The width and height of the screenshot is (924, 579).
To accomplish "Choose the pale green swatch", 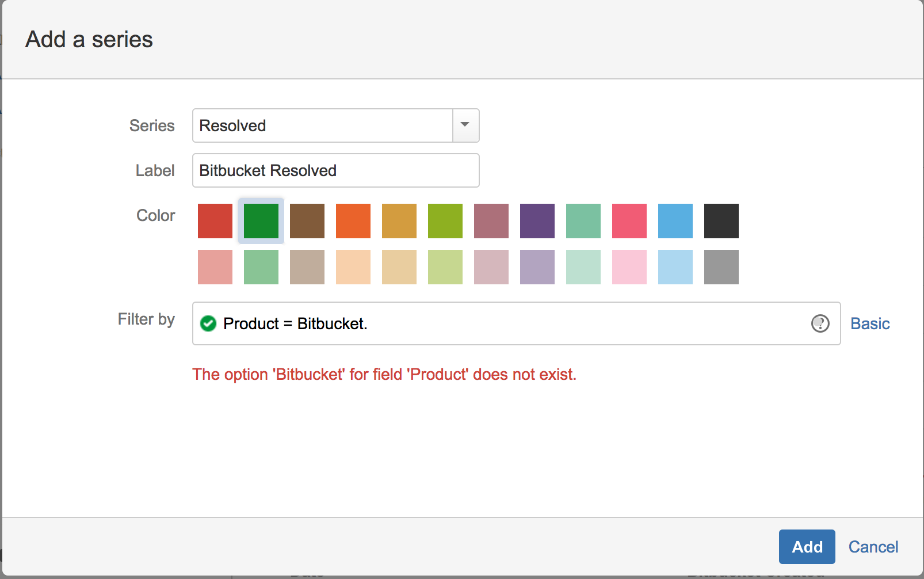I will tap(261, 267).
